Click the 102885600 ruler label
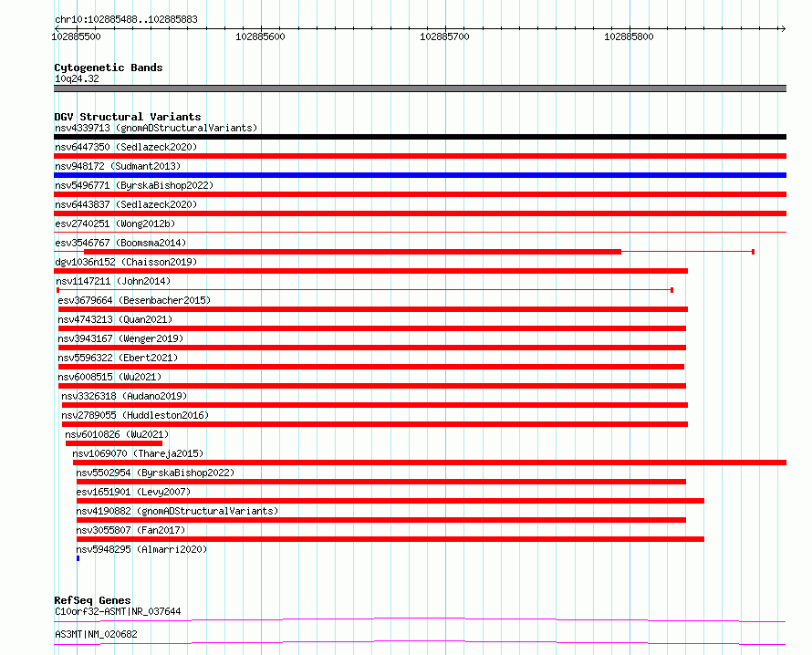The image size is (812, 655). [x=260, y=36]
